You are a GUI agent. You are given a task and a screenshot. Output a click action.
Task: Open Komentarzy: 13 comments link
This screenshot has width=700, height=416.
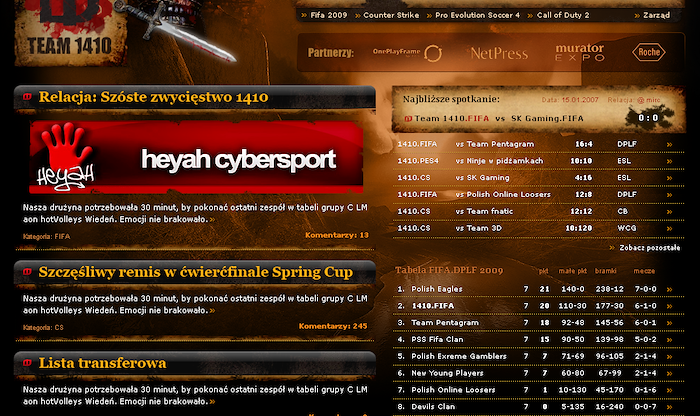coord(337,235)
